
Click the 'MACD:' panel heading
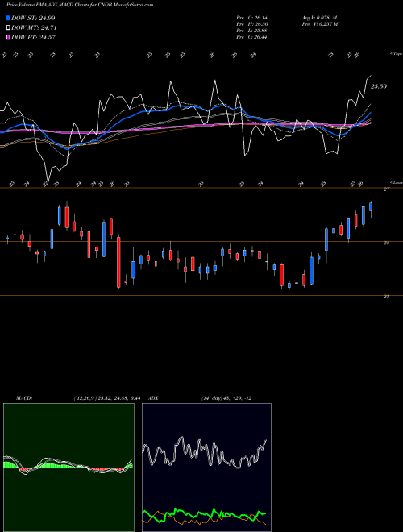23,398
